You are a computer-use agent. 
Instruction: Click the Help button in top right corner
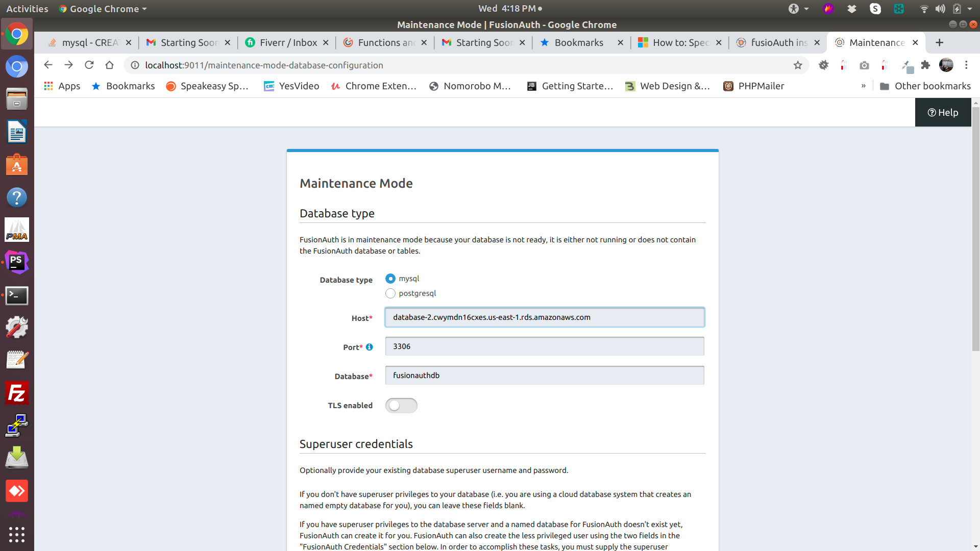(x=943, y=112)
